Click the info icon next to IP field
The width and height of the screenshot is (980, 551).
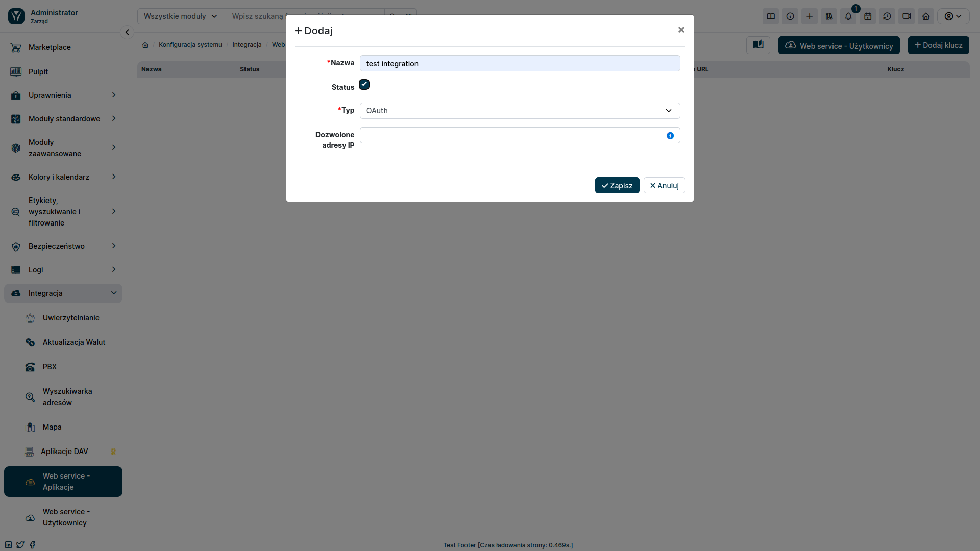tap(670, 135)
